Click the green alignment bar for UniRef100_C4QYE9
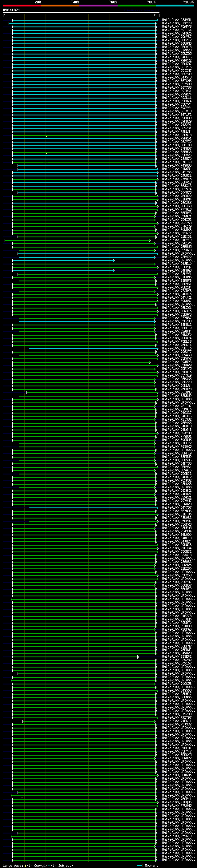 78,240
